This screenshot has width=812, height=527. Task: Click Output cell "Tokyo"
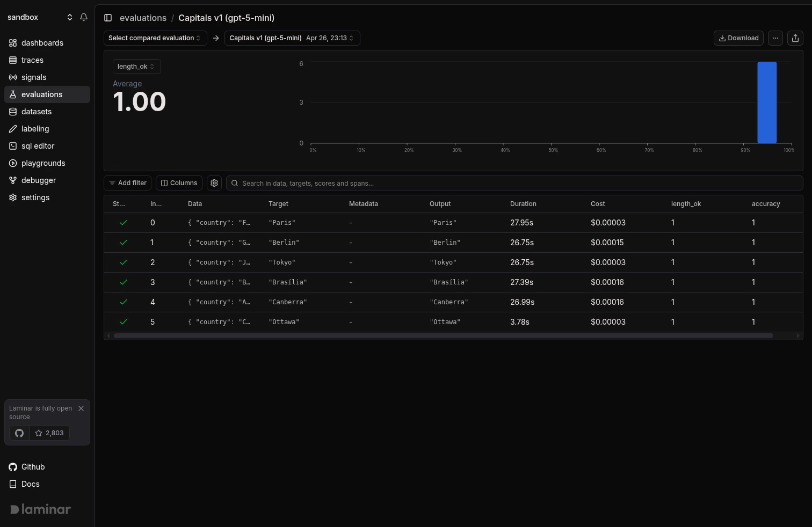coord(443,262)
